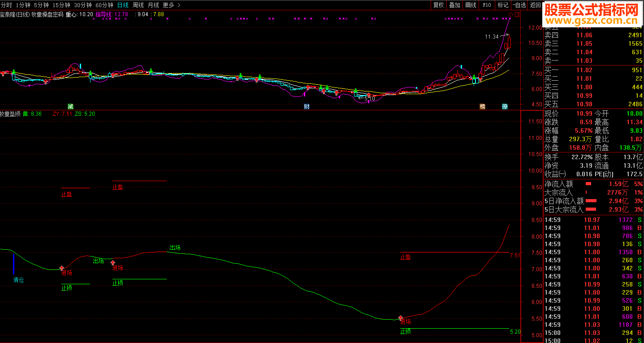644x343 pixels.
Task: Select the 卖四 order row at 11.06
Action: 593,35
